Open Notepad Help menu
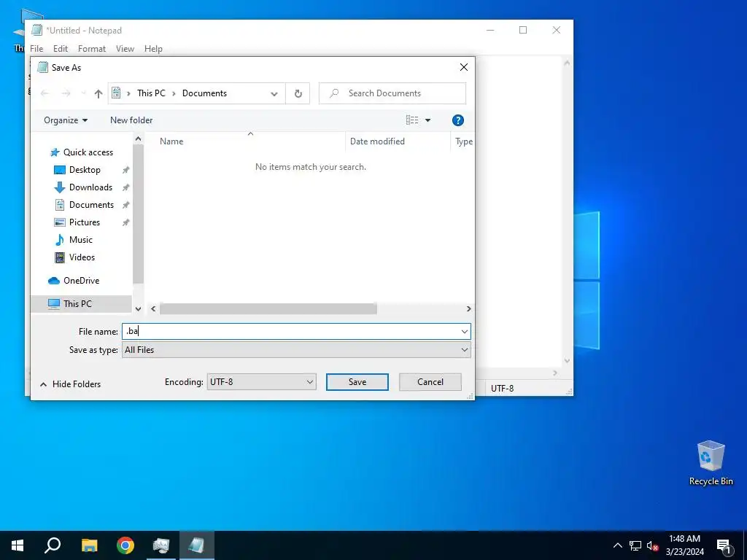The width and height of the screenshot is (747, 560). (153, 49)
